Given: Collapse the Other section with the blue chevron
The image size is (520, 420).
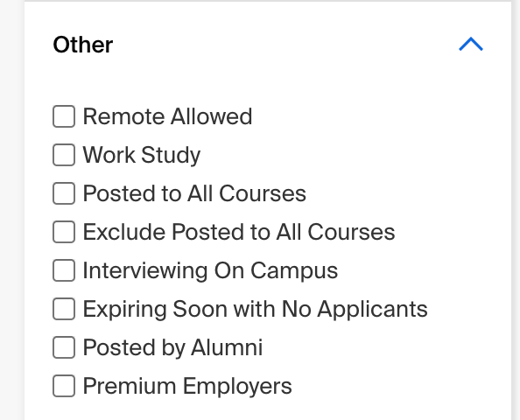Looking at the screenshot, I should (471, 44).
